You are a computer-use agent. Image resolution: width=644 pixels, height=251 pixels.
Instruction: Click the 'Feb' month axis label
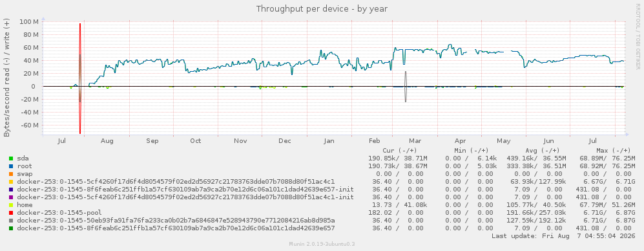click(374, 141)
